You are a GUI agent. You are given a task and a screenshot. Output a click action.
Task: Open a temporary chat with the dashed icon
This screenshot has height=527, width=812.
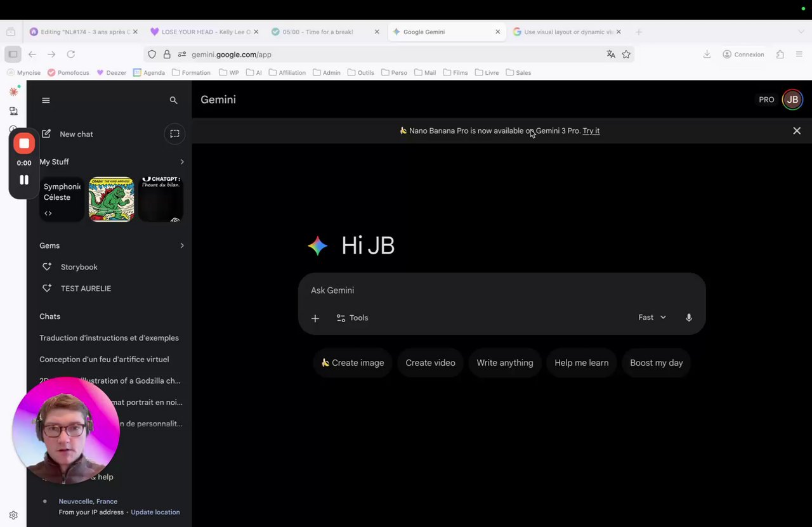tap(174, 134)
